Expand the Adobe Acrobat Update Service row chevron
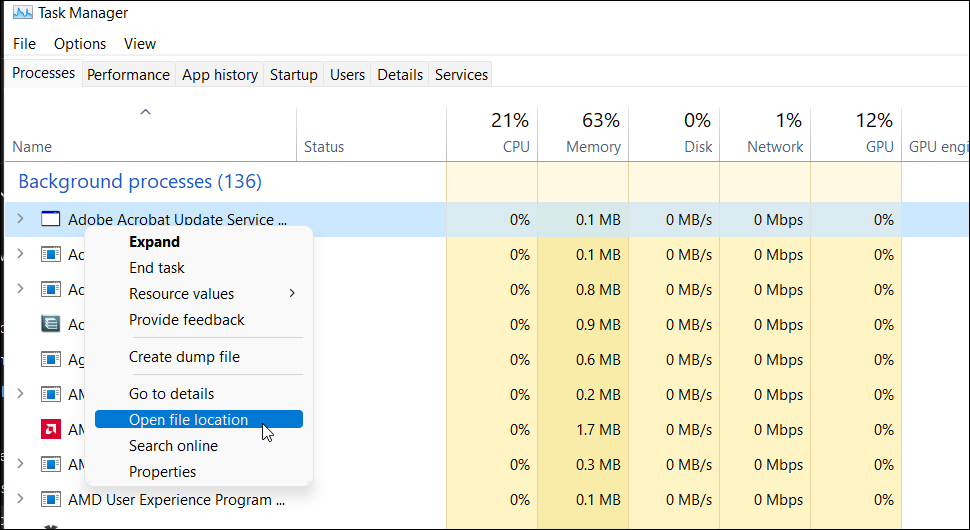Screen dimensions: 970x530 tap(20, 220)
